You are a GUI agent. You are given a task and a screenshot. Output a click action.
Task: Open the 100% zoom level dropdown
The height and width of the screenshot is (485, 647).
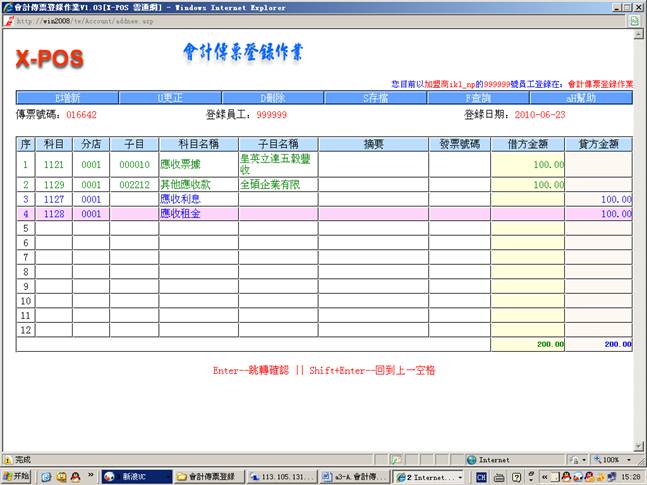point(610,460)
